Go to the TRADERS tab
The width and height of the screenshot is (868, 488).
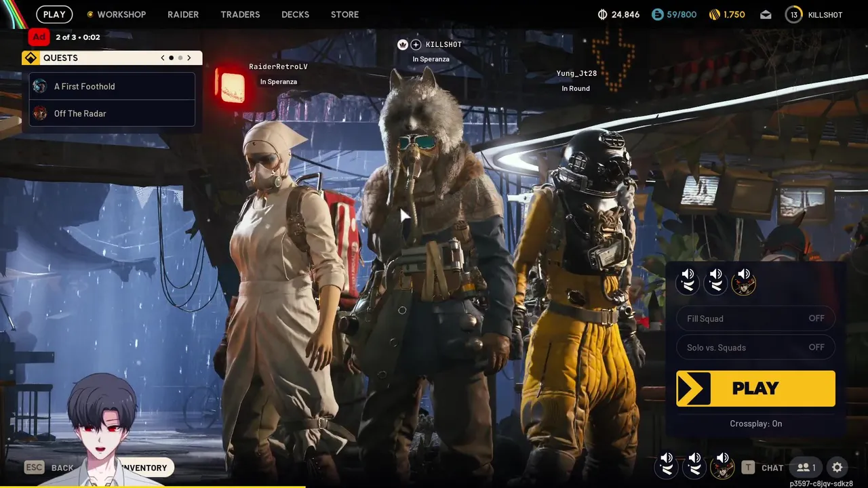[240, 14]
